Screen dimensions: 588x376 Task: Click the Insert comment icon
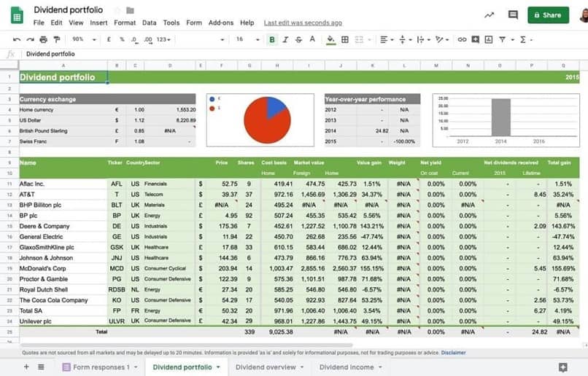pos(475,39)
